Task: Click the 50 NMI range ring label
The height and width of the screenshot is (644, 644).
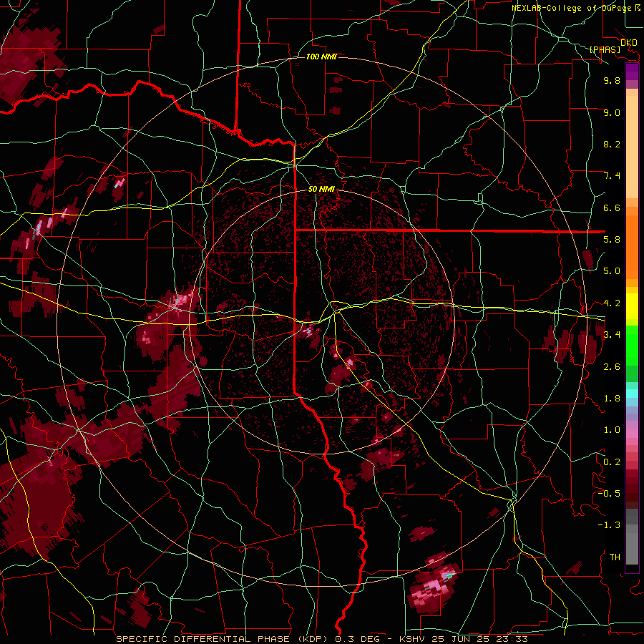Action: tap(321, 189)
